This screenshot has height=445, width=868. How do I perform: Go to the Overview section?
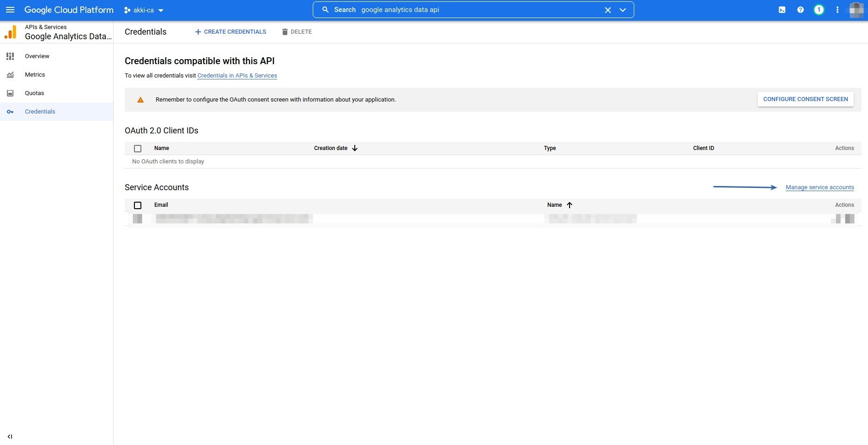[37, 56]
